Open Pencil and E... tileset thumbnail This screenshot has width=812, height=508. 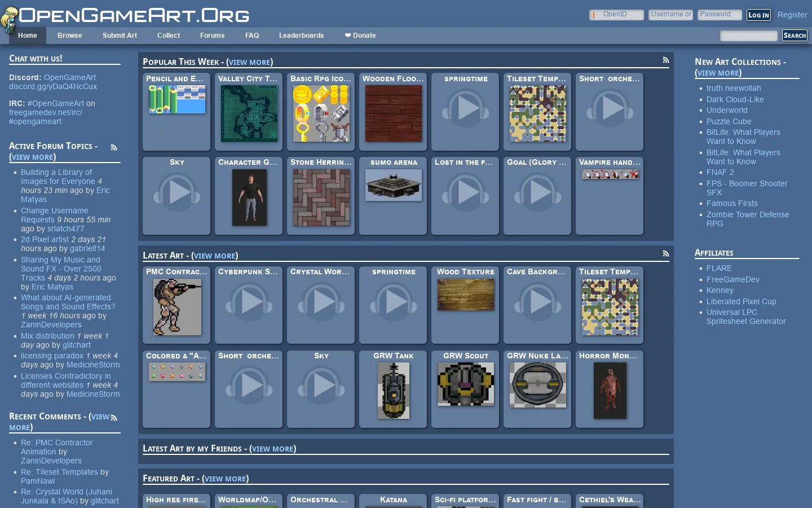coord(177,99)
